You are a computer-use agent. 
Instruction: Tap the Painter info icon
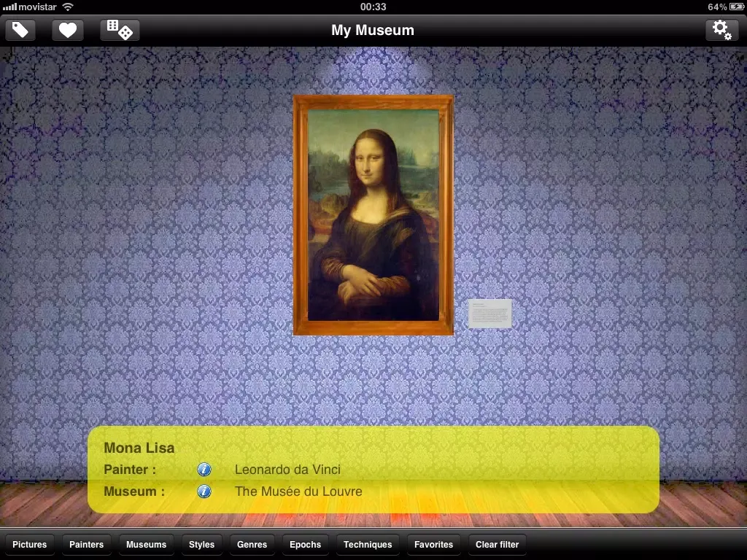[204, 470]
